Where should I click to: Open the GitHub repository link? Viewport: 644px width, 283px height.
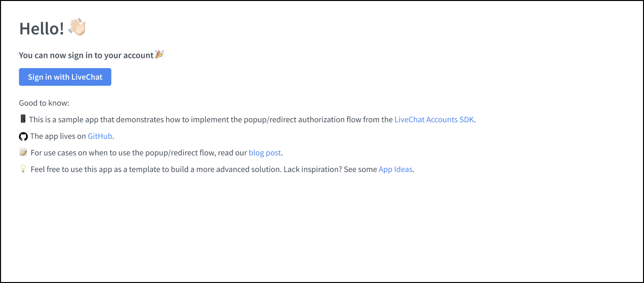click(100, 136)
